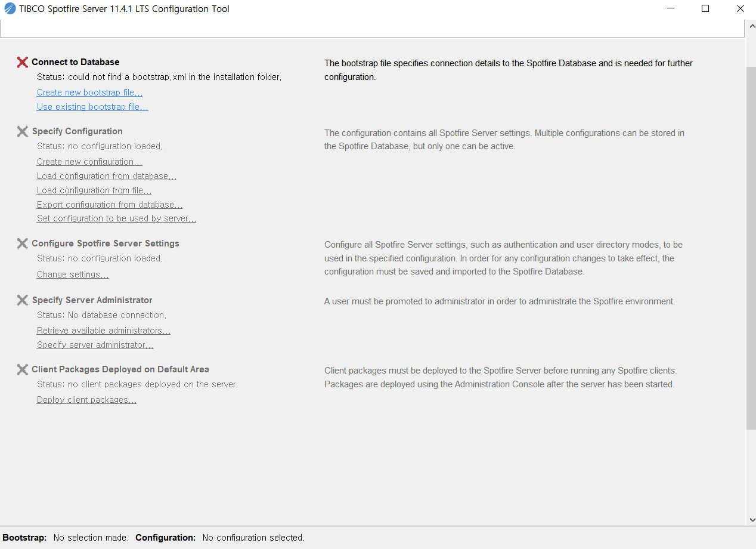Click Export configuration from database link

pos(110,205)
